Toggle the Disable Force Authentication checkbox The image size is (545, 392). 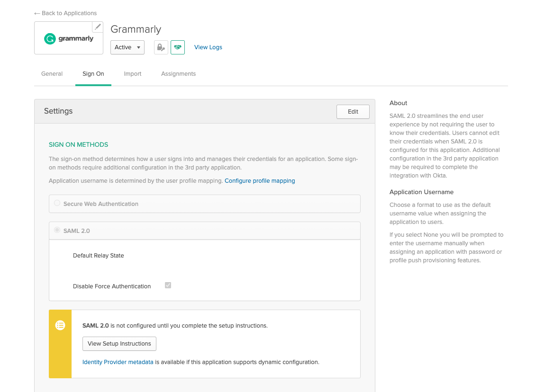[168, 285]
